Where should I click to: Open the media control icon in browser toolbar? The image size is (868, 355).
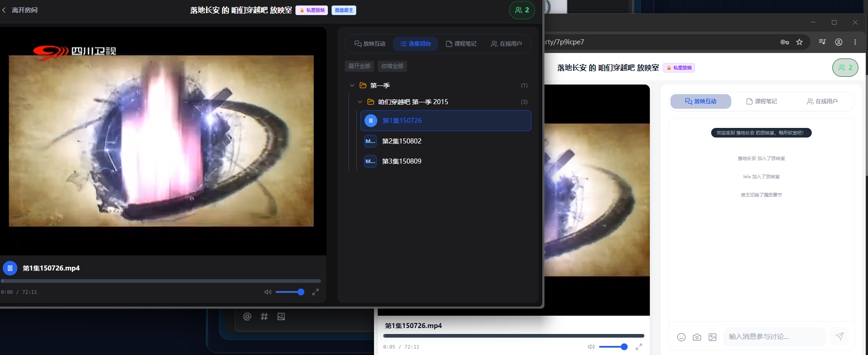click(822, 42)
